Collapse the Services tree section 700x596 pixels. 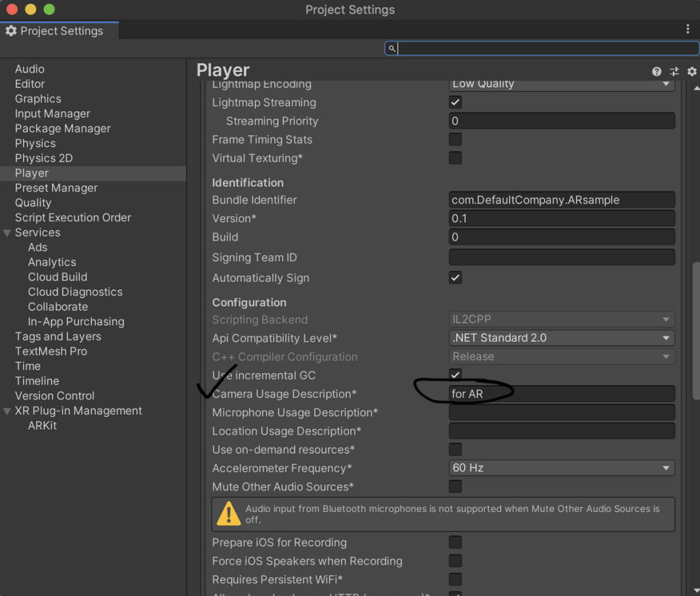[x=7, y=233]
